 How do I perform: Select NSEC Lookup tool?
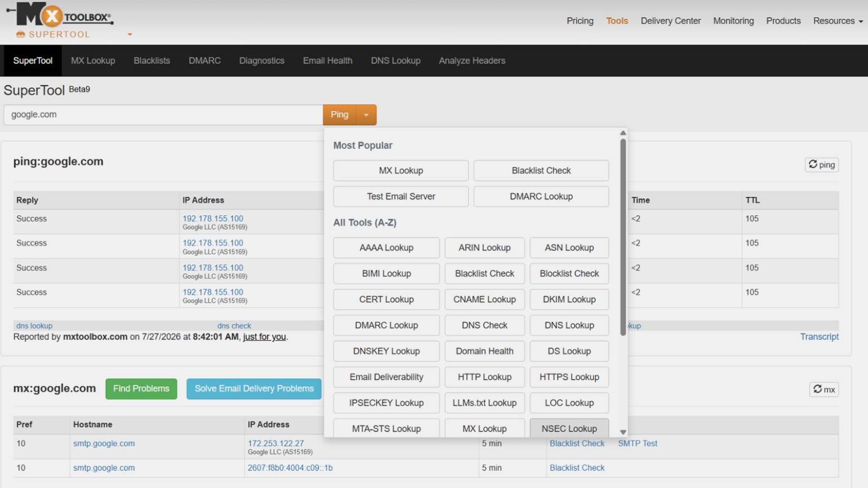569,428
